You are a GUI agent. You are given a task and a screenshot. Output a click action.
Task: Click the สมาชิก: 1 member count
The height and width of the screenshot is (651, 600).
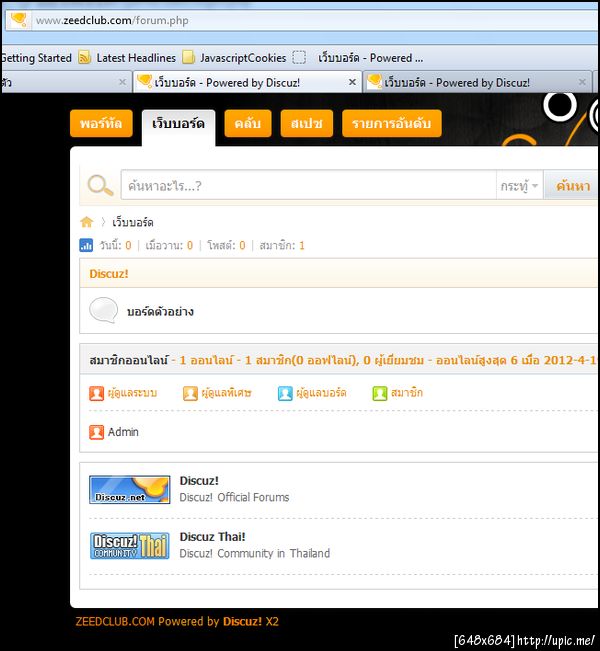[282, 246]
